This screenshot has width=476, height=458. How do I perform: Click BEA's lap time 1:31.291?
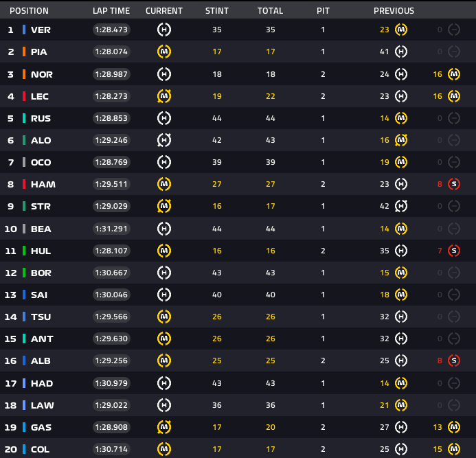click(111, 229)
